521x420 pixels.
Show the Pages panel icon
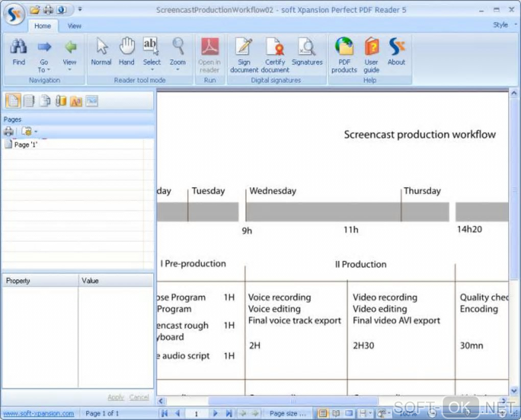pos(13,101)
